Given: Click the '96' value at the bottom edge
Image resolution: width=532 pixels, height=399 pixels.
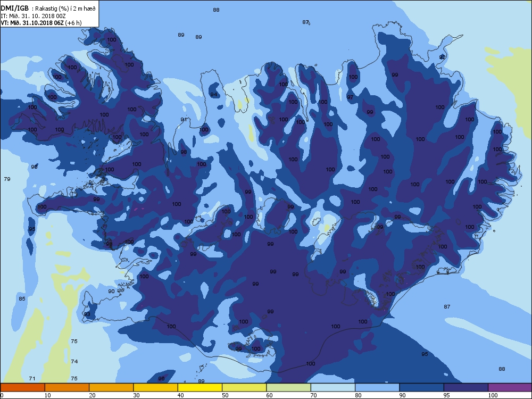Looking at the screenshot, I should [x=161, y=378].
